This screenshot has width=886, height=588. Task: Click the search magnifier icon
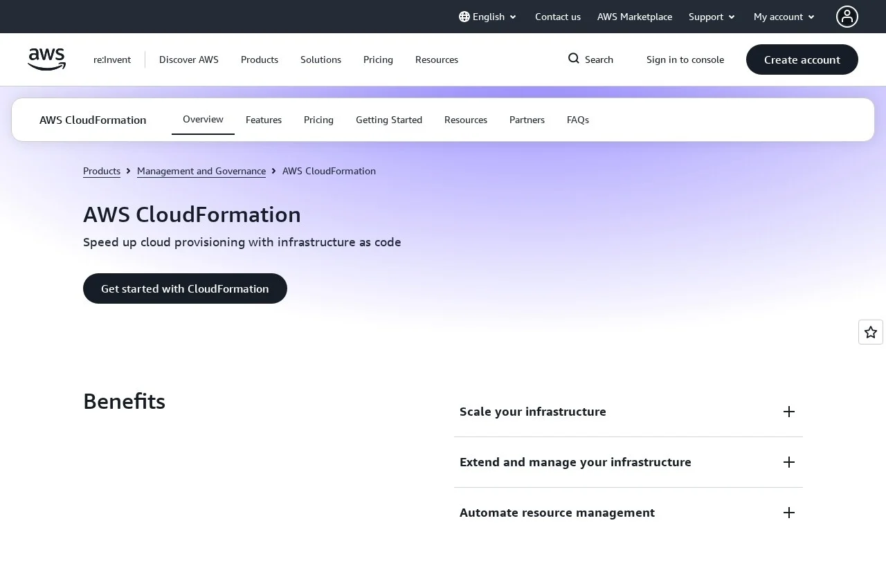pyautogui.click(x=574, y=59)
